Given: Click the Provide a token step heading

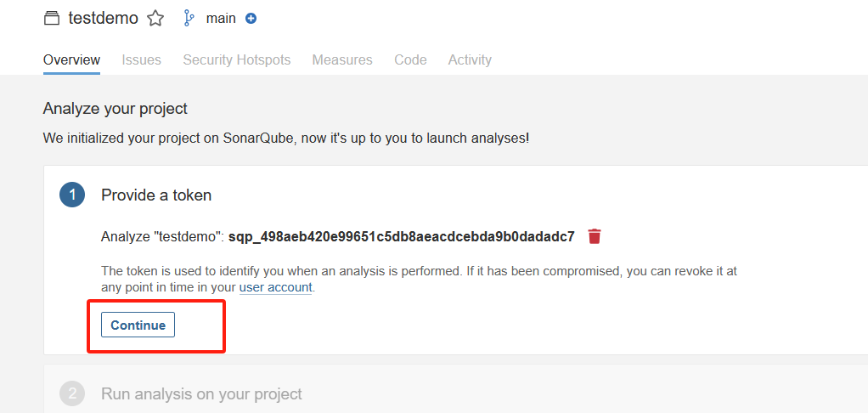Looking at the screenshot, I should [156, 195].
